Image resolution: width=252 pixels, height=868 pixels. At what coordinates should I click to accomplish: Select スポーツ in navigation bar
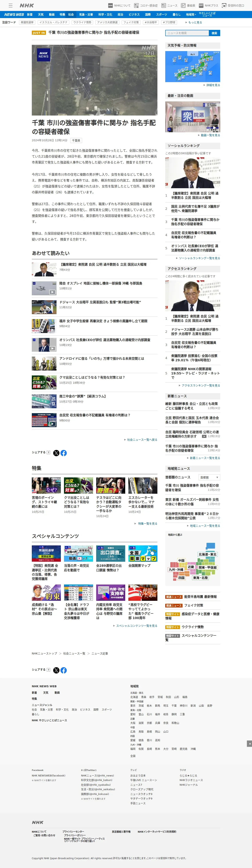click(162, 15)
